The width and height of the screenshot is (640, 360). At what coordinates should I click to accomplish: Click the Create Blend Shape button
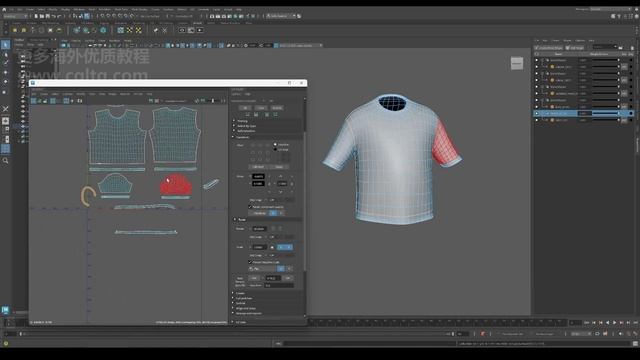[x=549, y=48]
